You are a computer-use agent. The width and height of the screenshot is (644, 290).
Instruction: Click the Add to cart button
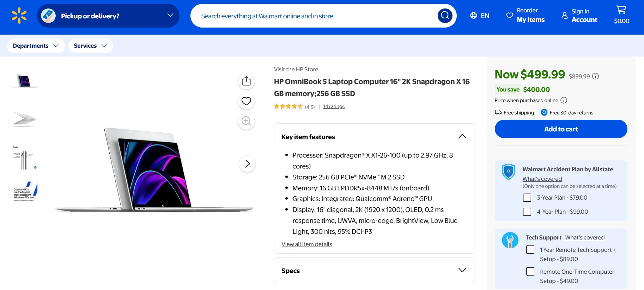click(x=560, y=129)
